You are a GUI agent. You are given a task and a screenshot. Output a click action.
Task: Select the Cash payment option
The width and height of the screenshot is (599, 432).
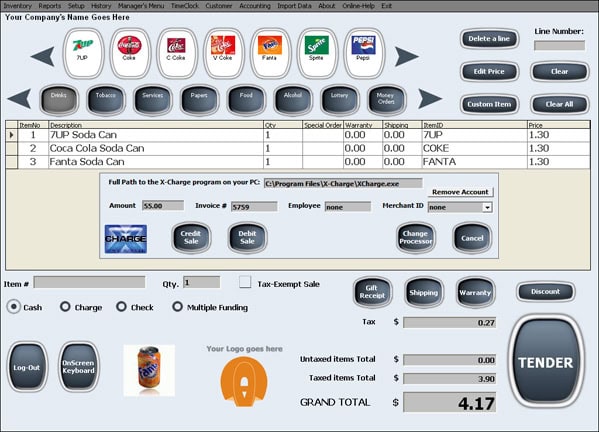pyautogui.click(x=14, y=307)
